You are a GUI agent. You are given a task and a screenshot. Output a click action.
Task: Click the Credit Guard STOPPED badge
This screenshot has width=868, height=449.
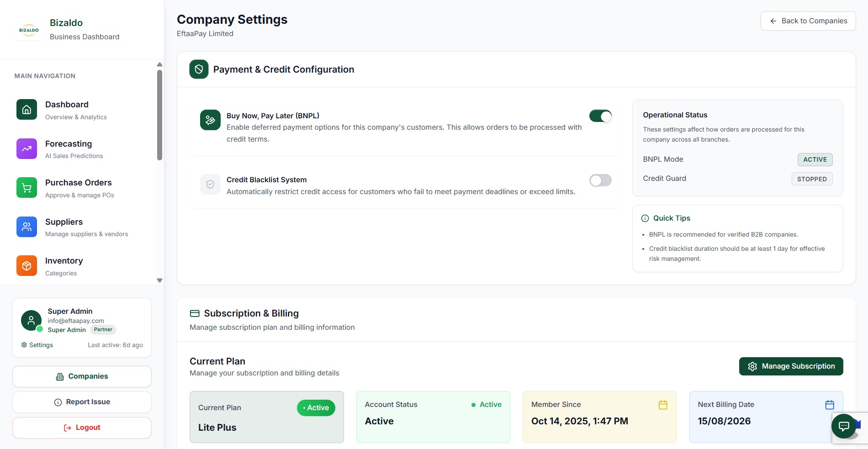pos(812,179)
